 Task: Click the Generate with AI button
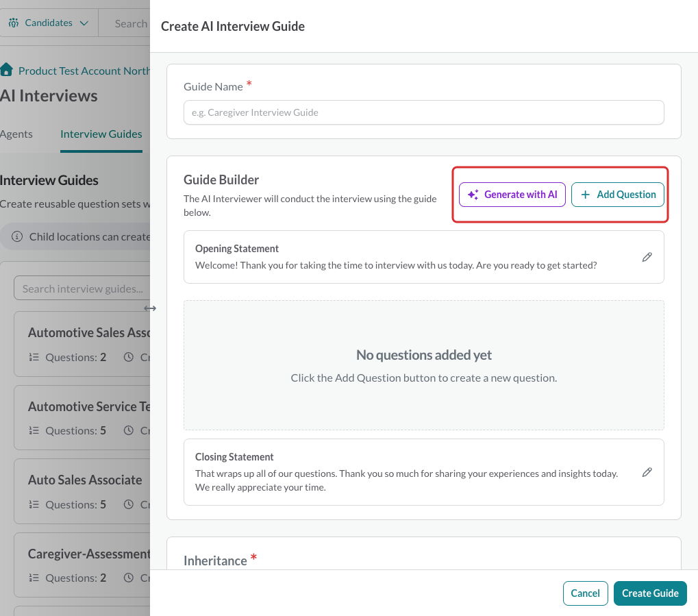click(x=512, y=195)
